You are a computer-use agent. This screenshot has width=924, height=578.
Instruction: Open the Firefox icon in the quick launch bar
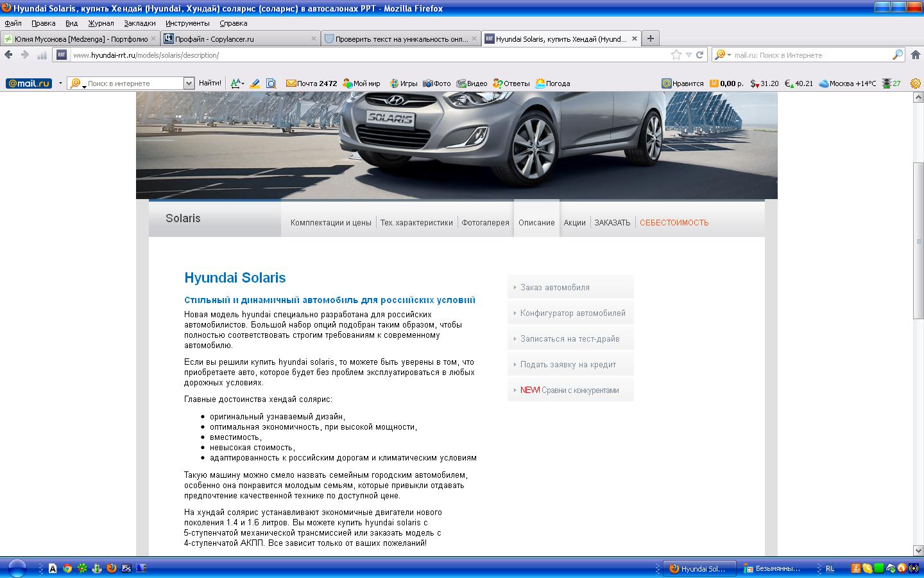[112, 568]
